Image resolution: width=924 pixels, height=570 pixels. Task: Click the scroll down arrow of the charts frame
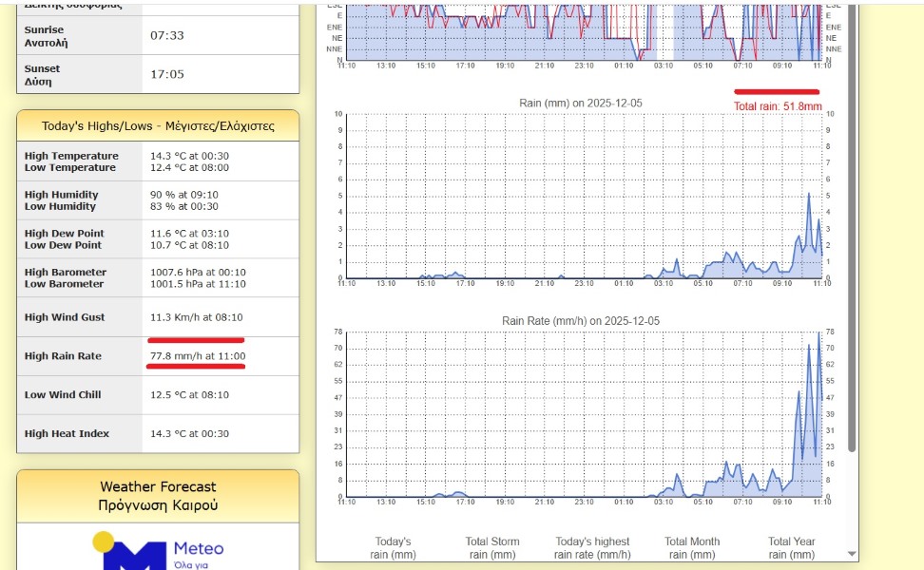(x=852, y=554)
